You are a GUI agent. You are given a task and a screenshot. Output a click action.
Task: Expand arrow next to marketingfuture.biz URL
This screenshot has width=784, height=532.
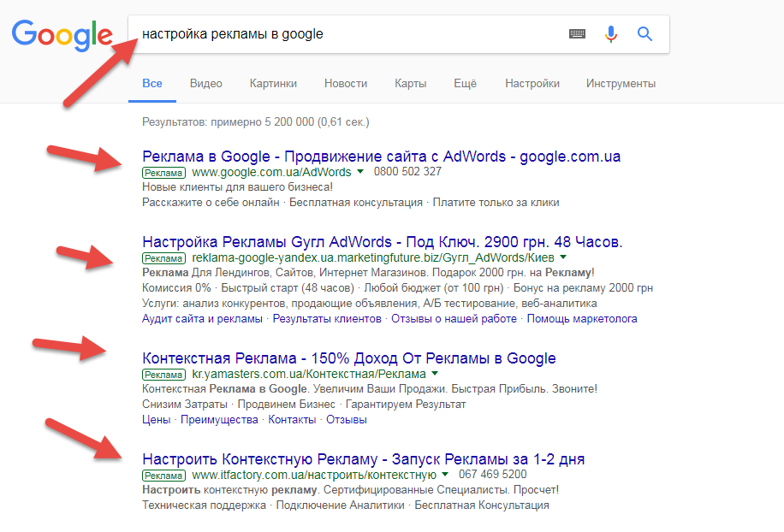[563, 257]
